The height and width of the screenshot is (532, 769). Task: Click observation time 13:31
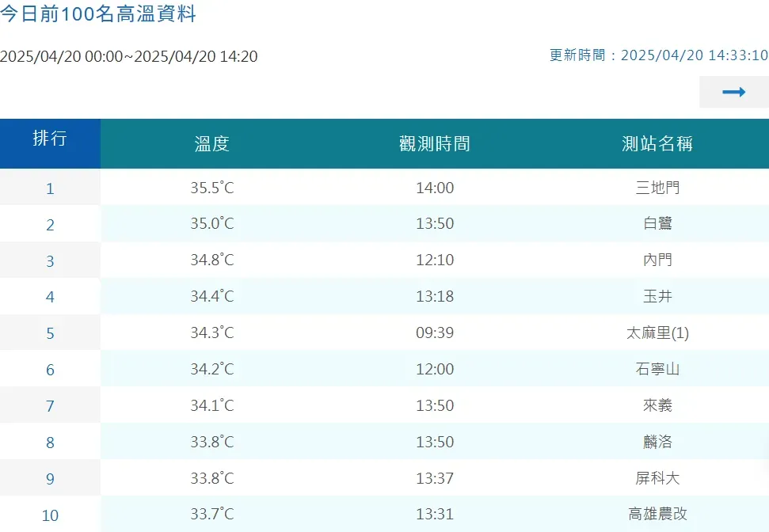point(435,514)
